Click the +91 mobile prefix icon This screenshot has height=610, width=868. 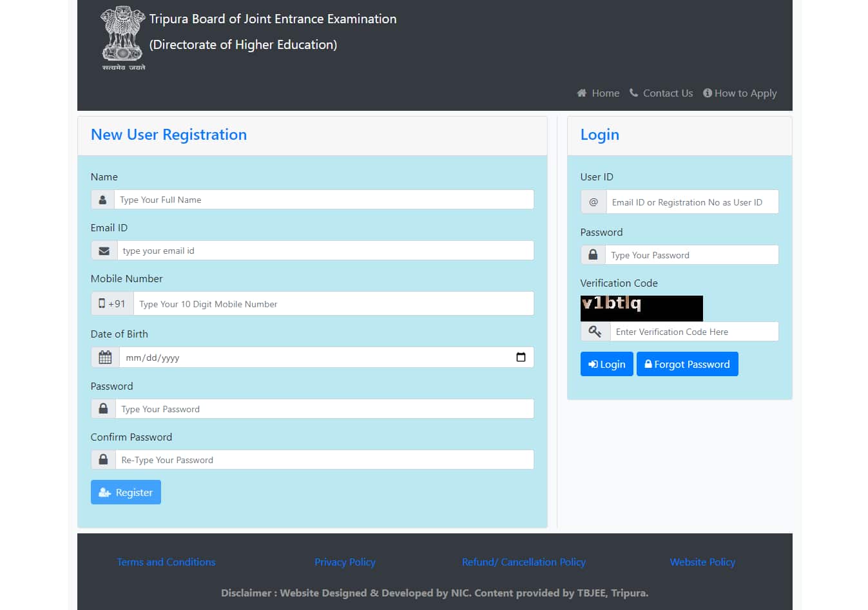tap(112, 303)
